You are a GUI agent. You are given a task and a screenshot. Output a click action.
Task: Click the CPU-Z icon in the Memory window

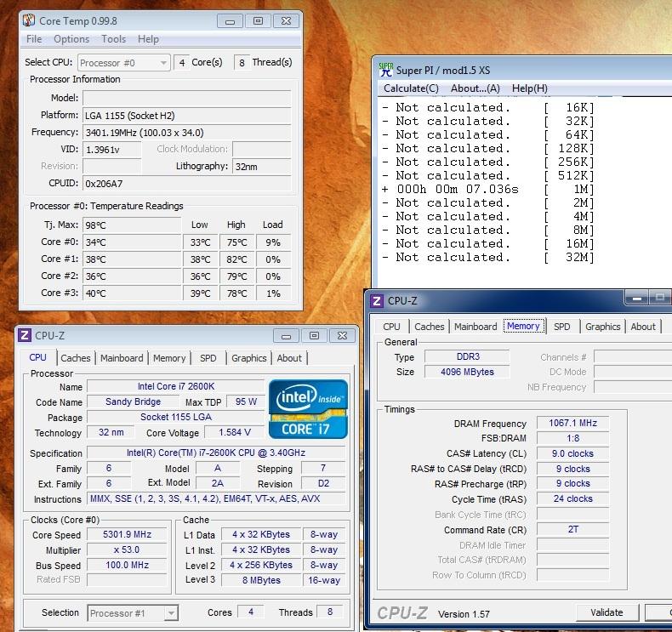pyautogui.click(x=377, y=300)
